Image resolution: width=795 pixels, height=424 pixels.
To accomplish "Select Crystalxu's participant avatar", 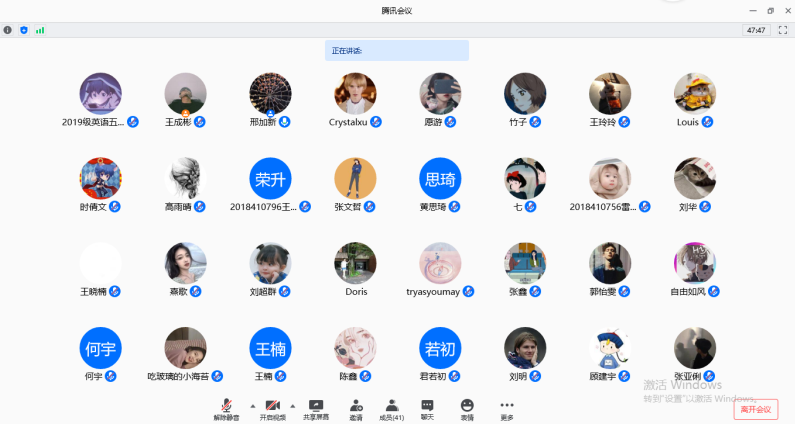I will coord(355,93).
